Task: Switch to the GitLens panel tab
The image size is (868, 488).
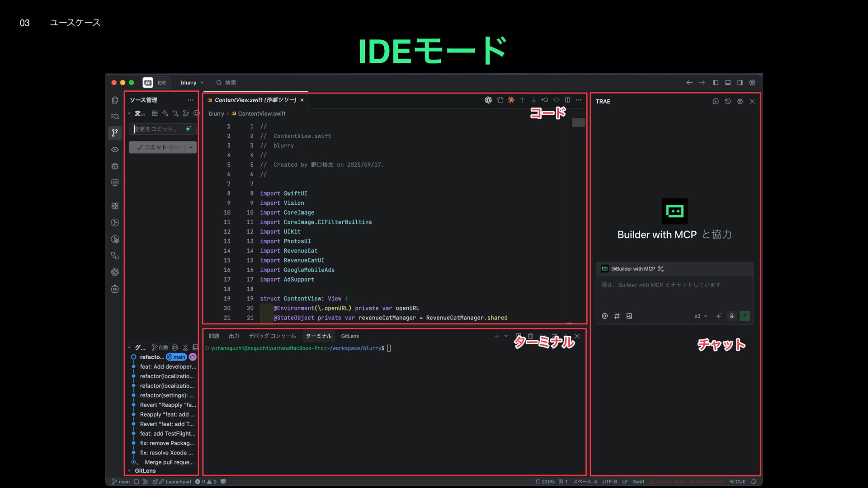Action: (349, 336)
